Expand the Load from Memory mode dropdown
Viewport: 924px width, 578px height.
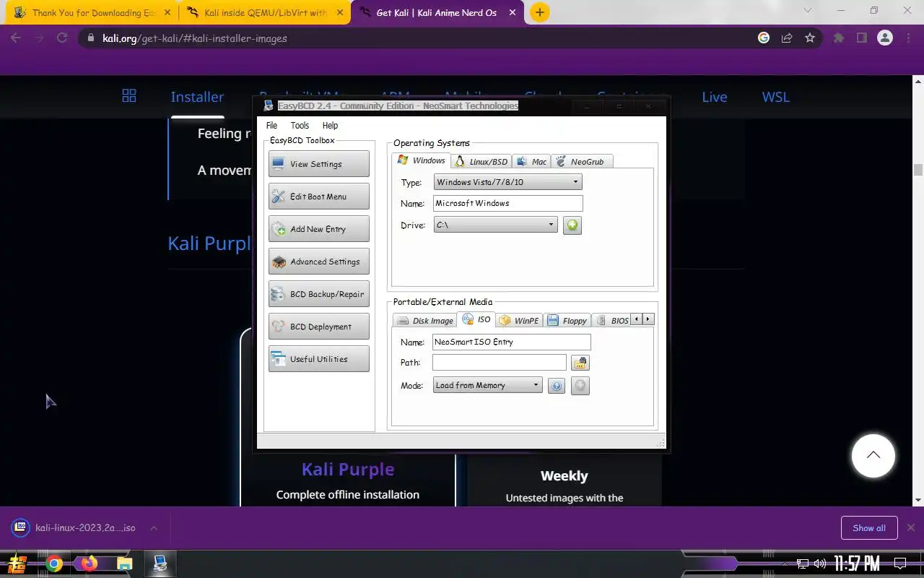(x=487, y=385)
